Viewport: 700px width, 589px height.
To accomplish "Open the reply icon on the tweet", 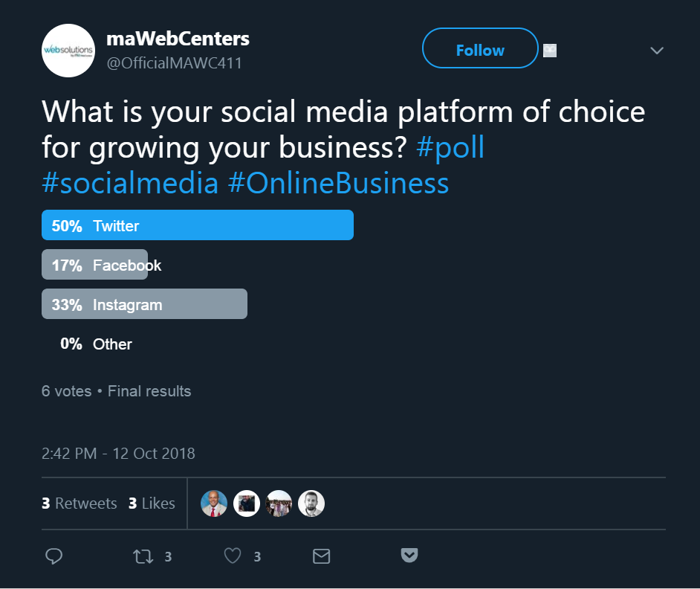I will click(54, 556).
